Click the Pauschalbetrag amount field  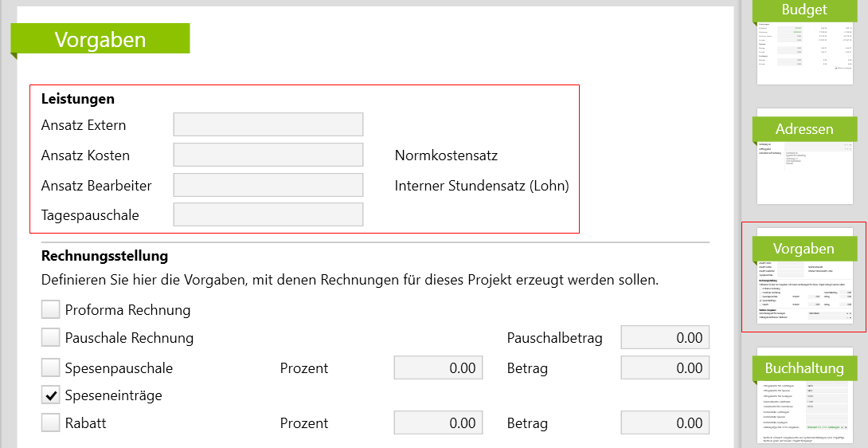click(664, 337)
